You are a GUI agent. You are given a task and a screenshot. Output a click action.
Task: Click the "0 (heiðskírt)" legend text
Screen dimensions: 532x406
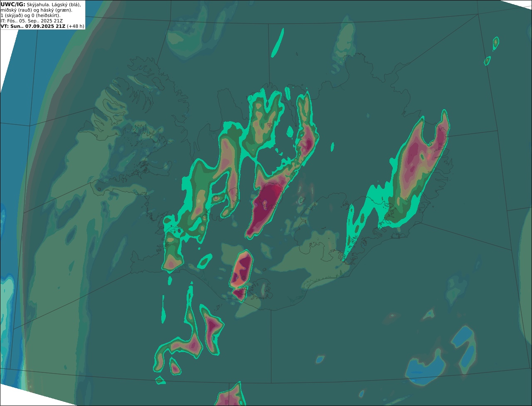(x=46, y=16)
